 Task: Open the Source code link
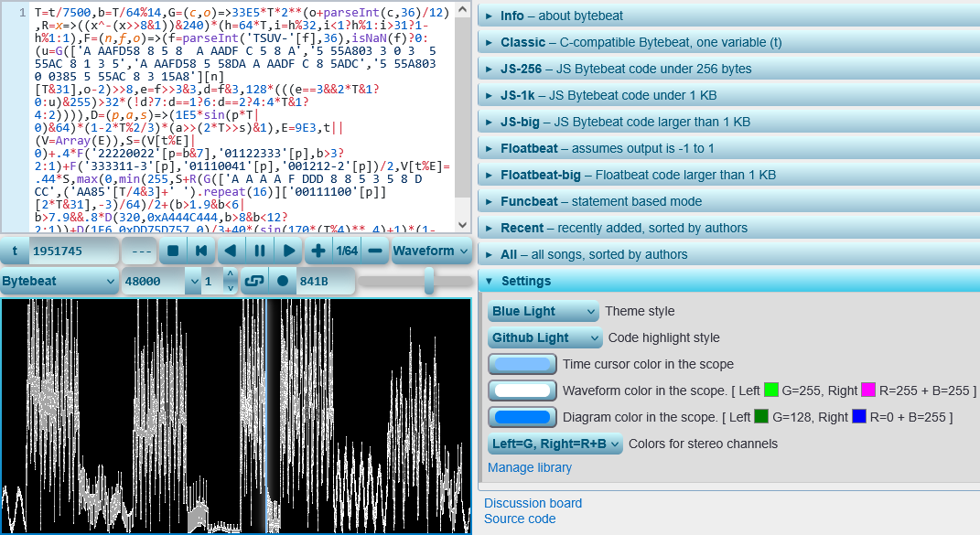click(x=520, y=519)
